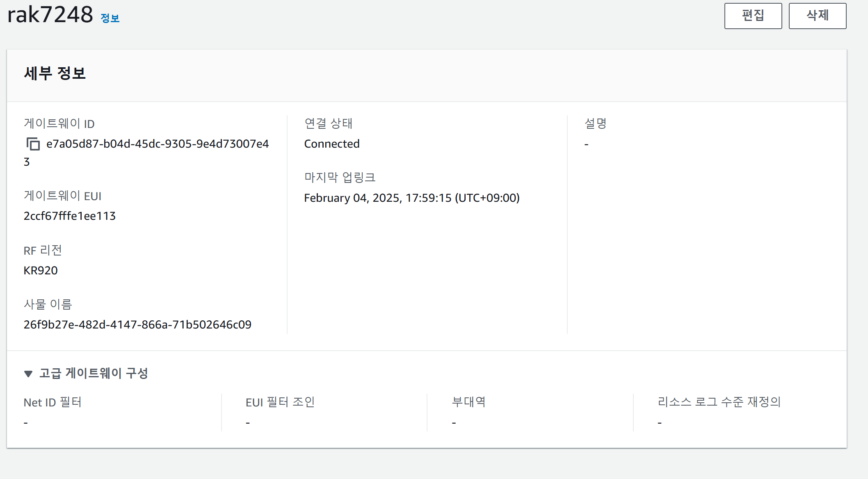This screenshot has width=868, height=479.
Task: Click the 설명 label
Action: click(595, 123)
